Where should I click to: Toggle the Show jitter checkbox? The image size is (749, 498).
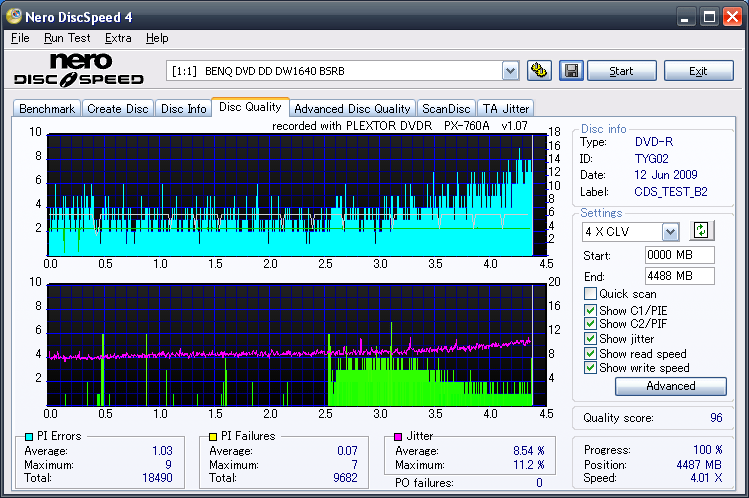pyautogui.click(x=590, y=339)
